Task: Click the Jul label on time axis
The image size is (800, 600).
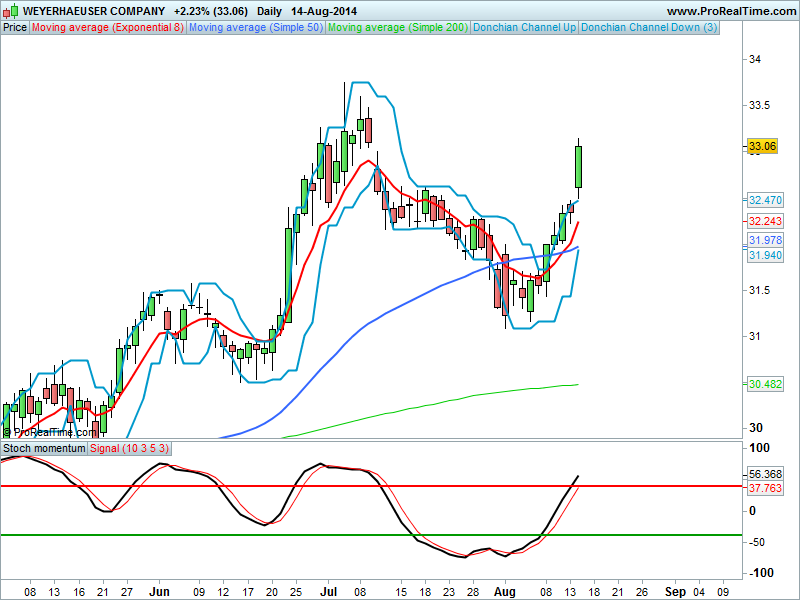Action: pos(329,592)
